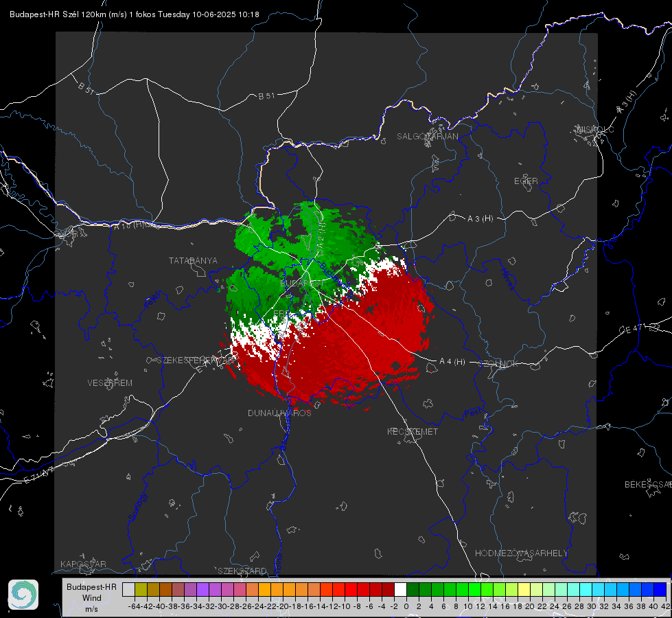Screen dimensions: 672x618
Task: Click the SZÉKESFEHÉRVÁR city label
Action: pos(196,360)
